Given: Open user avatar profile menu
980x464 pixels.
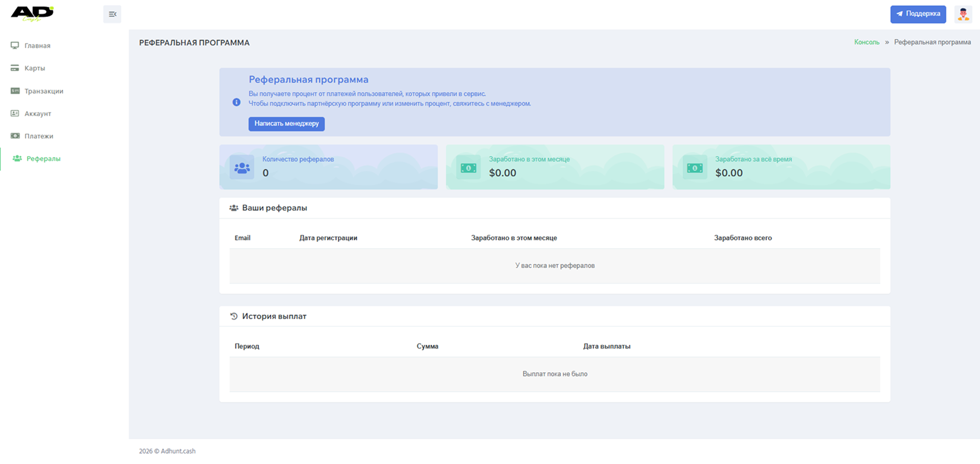Looking at the screenshot, I should (962, 14).
